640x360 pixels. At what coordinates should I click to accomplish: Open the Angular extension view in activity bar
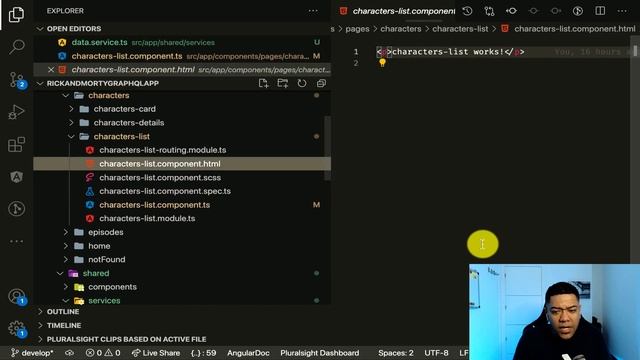point(16,177)
